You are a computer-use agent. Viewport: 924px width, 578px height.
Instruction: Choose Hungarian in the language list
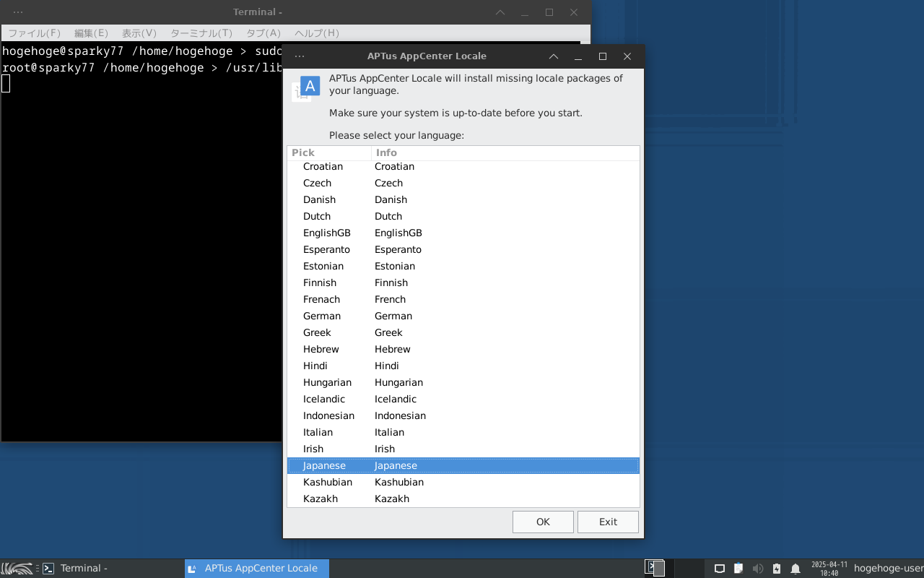pos(463,382)
